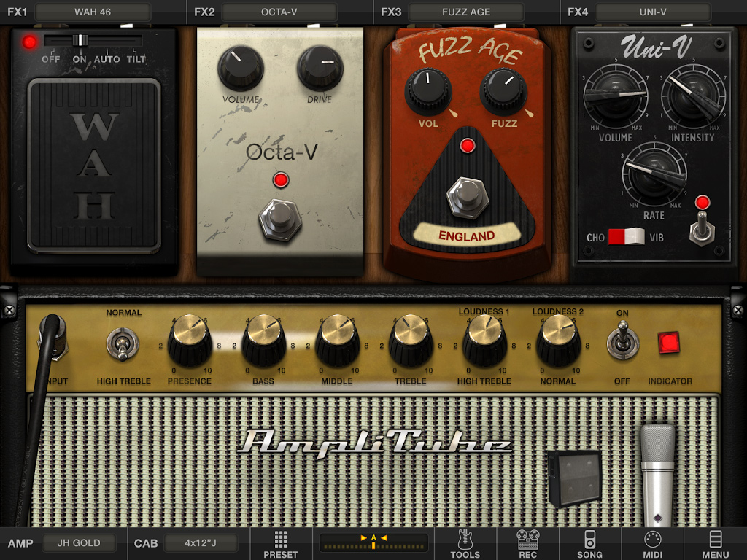This screenshot has width=747, height=560.
Task: Click the Uni-V red LED
Action: click(x=703, y=203)
